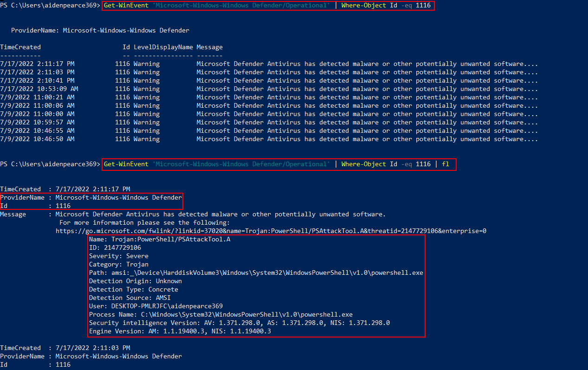588x370 pixels.
Task: Click the 'Message' column header in the table
Action: [210, 47]
